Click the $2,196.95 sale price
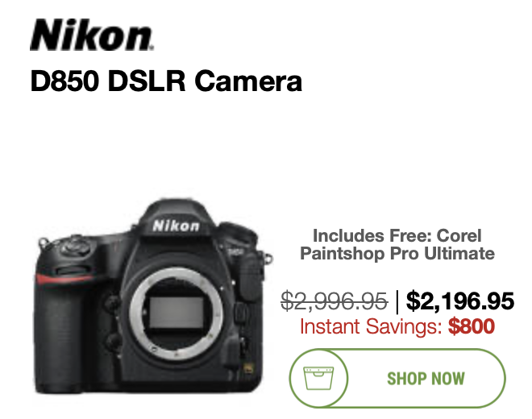Viewport: 532px width, 419px height. point(459,301)
